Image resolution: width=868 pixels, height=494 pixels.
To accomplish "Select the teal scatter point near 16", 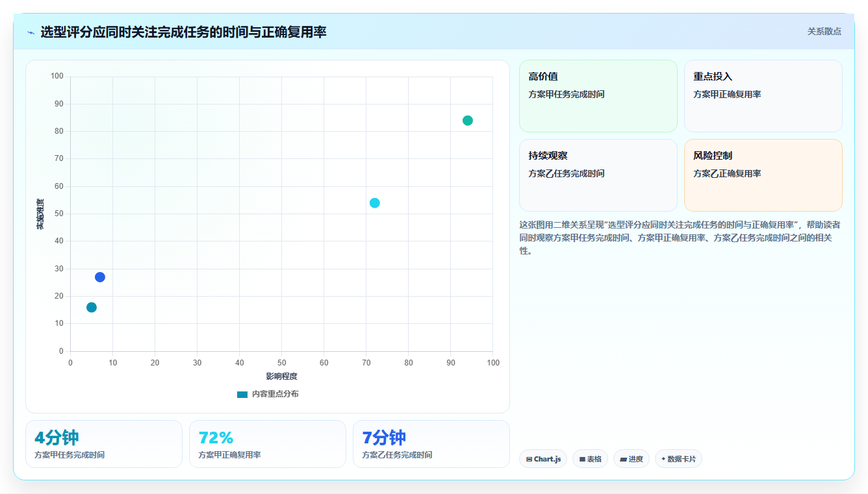I will [x=92, y=308].
